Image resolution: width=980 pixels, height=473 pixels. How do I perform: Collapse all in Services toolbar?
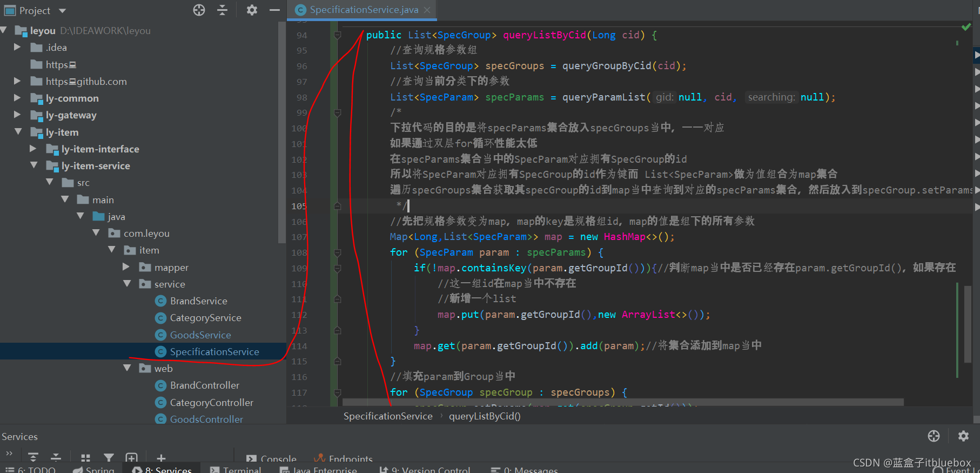click(56, 457)
